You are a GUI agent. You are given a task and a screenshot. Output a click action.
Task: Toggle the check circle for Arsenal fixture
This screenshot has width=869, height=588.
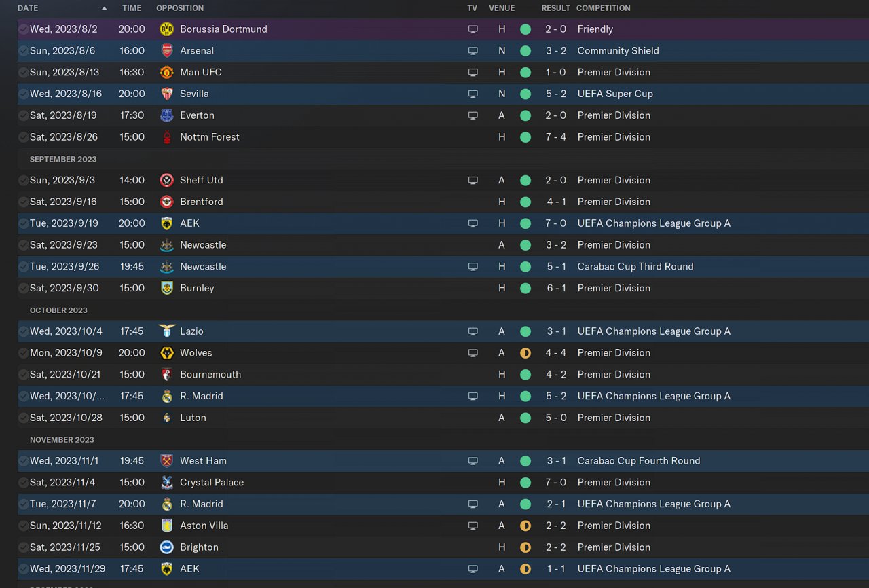click(24, 51)
